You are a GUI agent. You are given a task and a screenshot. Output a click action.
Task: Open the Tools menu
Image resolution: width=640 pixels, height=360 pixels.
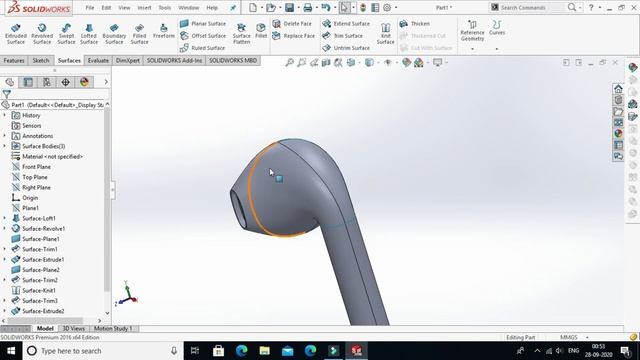point(164,8)
